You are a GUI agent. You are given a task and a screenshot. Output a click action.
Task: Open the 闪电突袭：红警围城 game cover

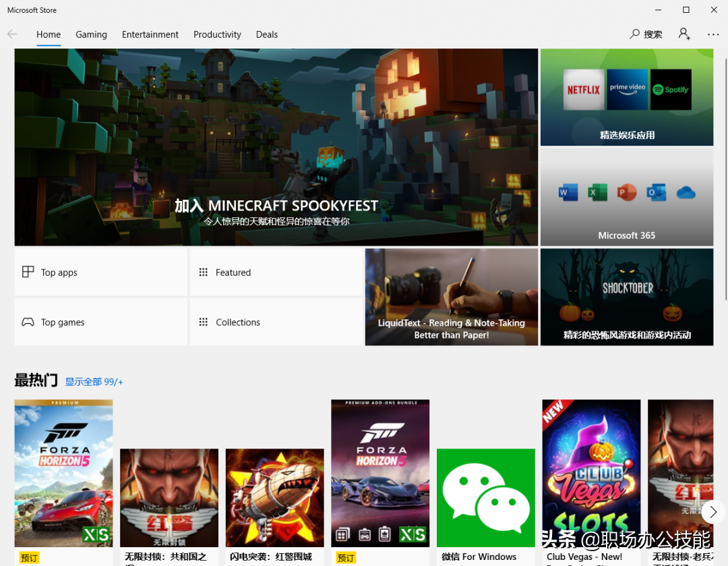275,498
